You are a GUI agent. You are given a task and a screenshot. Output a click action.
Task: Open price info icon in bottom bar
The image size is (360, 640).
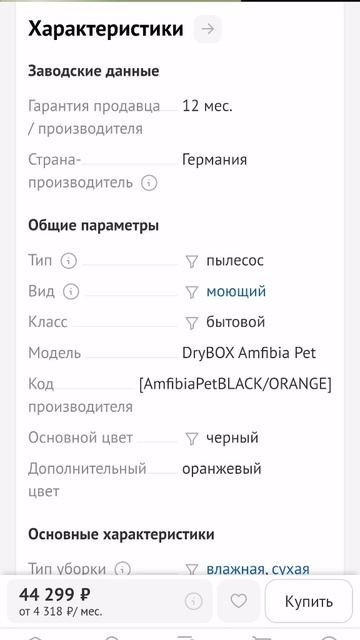pyautogui.click(x=193, y=601)
